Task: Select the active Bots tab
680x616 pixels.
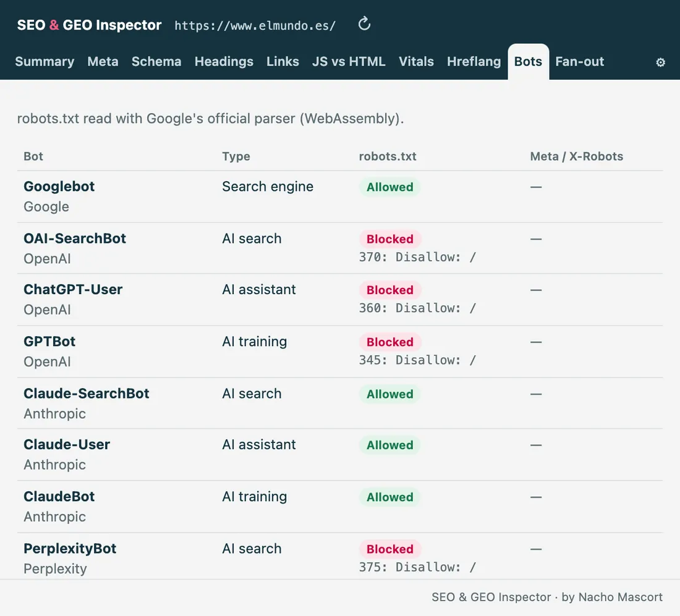Action: (528, 62)
